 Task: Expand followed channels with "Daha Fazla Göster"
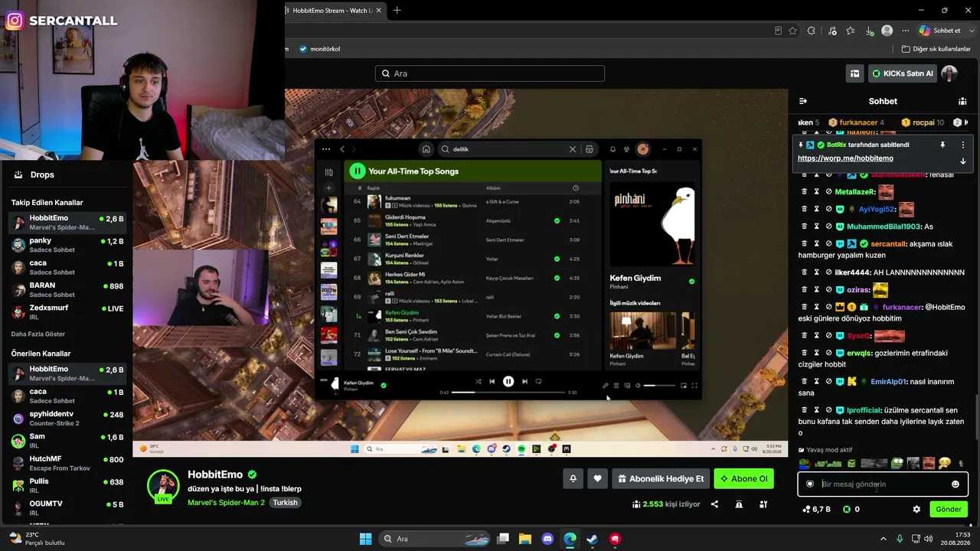click(x=38, y=334)
